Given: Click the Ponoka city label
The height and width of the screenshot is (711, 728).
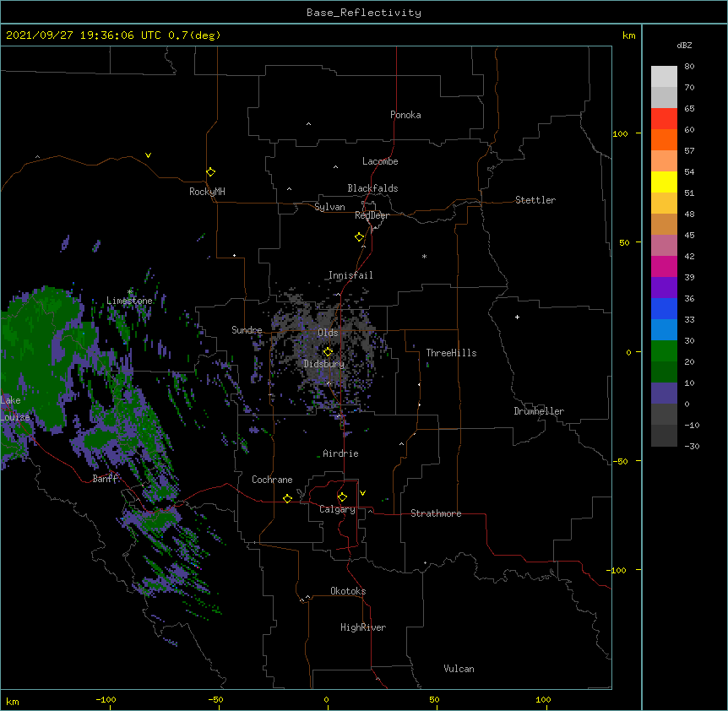Looking at the screenshot, I should coord(405,115).
